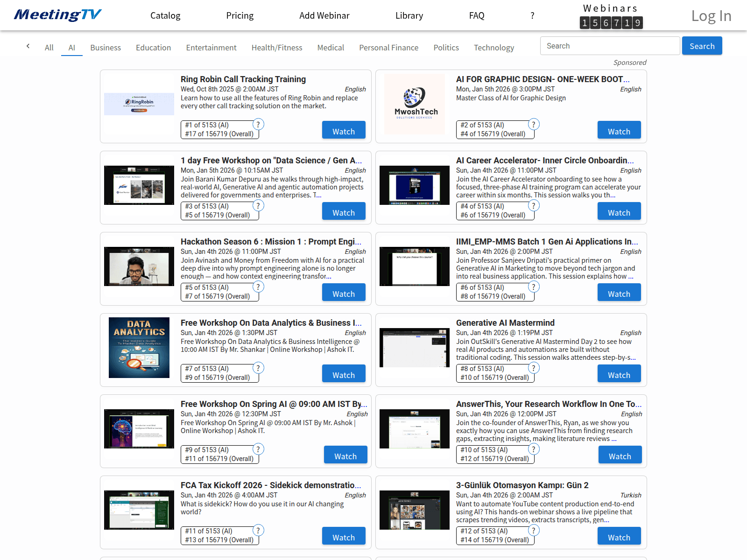Viewport: 747px width, 560px height.
Task: Click the Log In link
Action: [711, 16]
